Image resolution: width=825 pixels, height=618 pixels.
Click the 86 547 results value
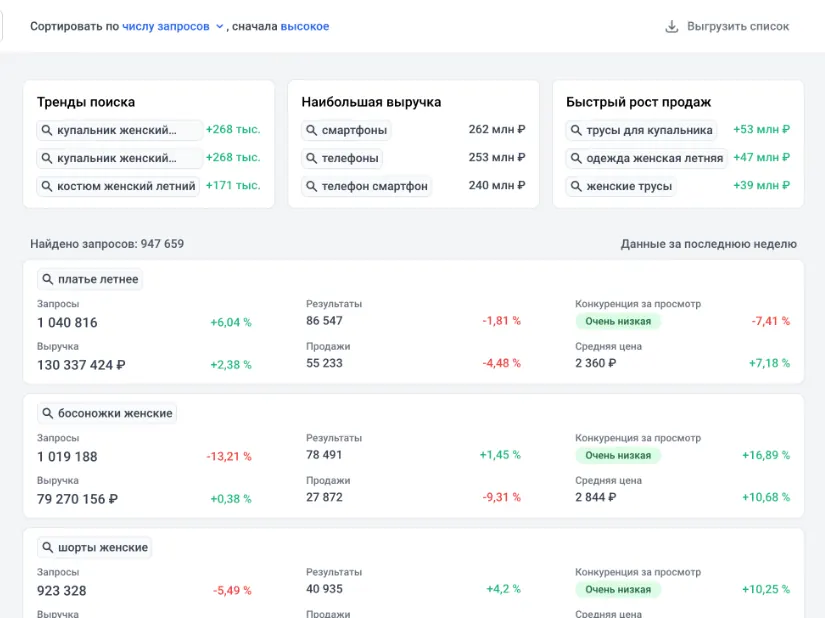pos(324,321)
